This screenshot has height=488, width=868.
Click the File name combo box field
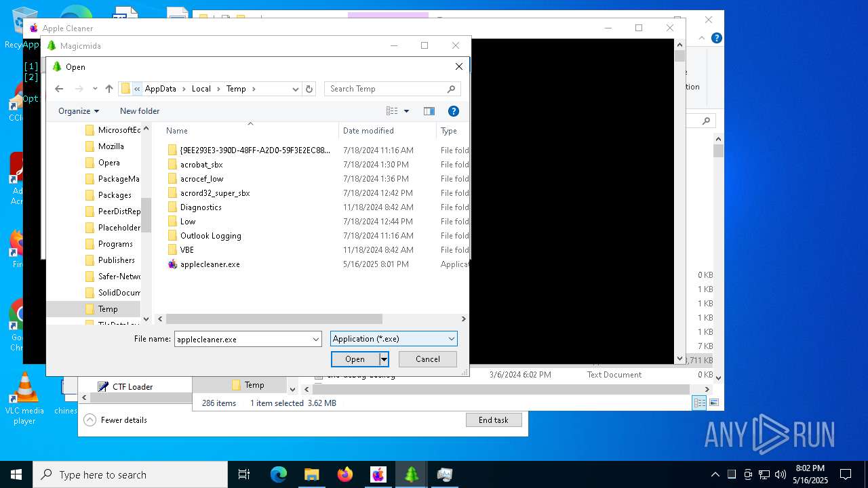[242, 339]
